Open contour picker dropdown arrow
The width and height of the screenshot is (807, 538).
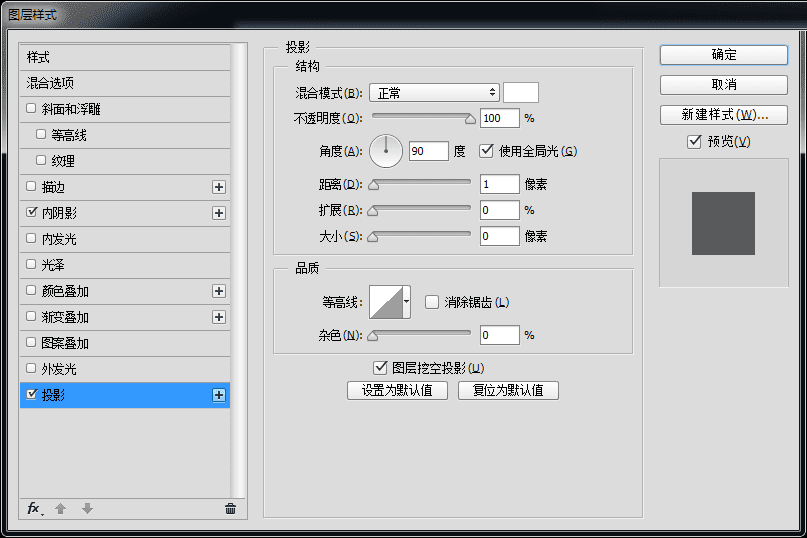(407, 302)
